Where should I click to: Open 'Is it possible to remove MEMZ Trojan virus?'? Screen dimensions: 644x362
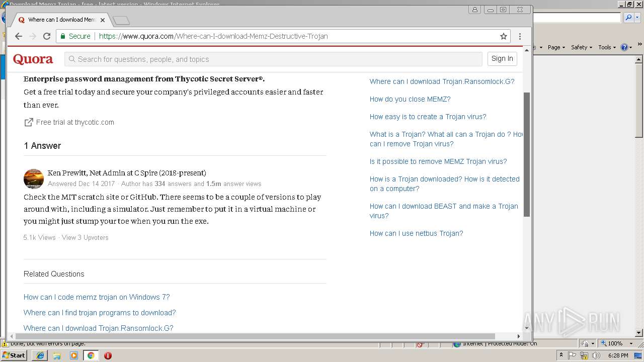click(x=438, y=161)
